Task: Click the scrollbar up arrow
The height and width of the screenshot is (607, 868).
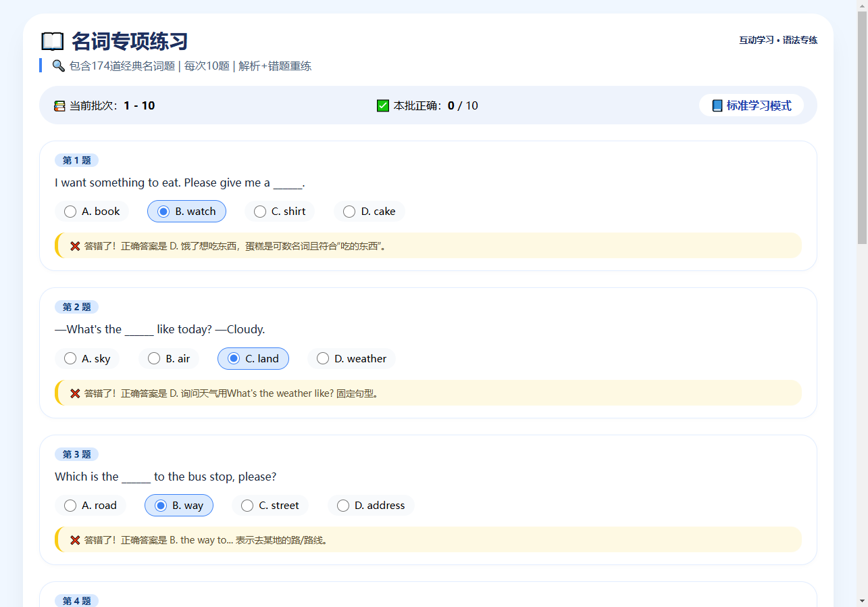Action: click(863, 5)
